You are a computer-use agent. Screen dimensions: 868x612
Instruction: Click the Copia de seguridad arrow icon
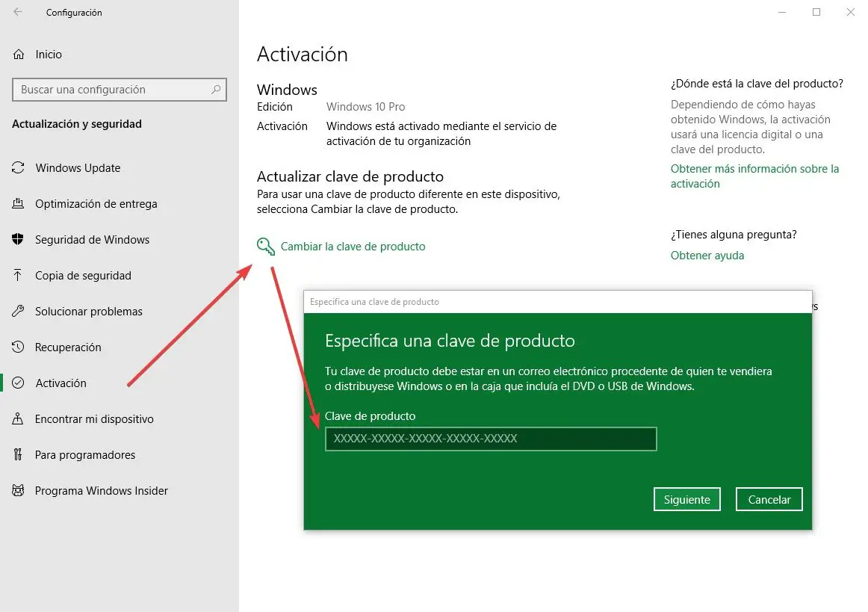[18, 276]
